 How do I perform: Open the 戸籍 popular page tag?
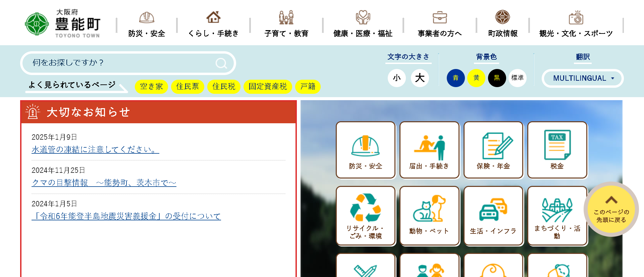308,86
